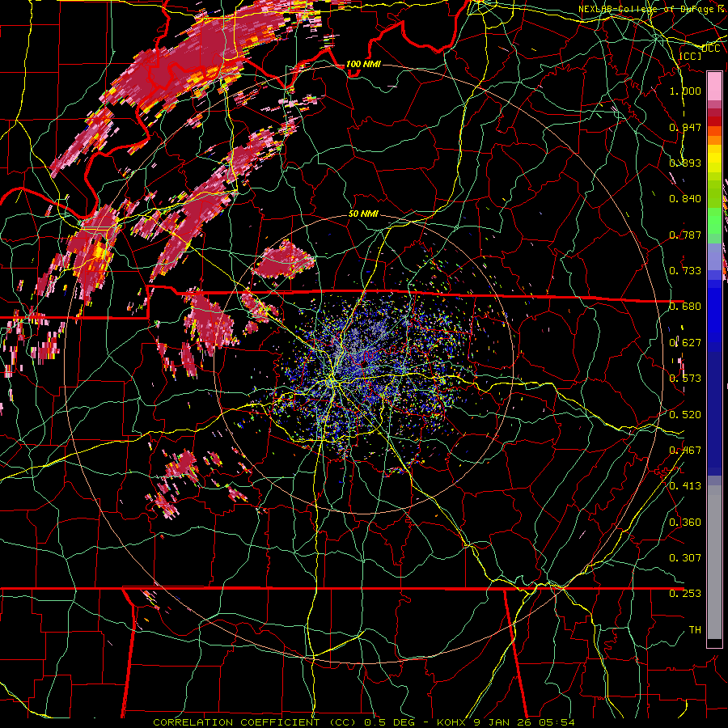
Task: Pick the gray bottom segment of color bar
Action: tap(714, 562)
